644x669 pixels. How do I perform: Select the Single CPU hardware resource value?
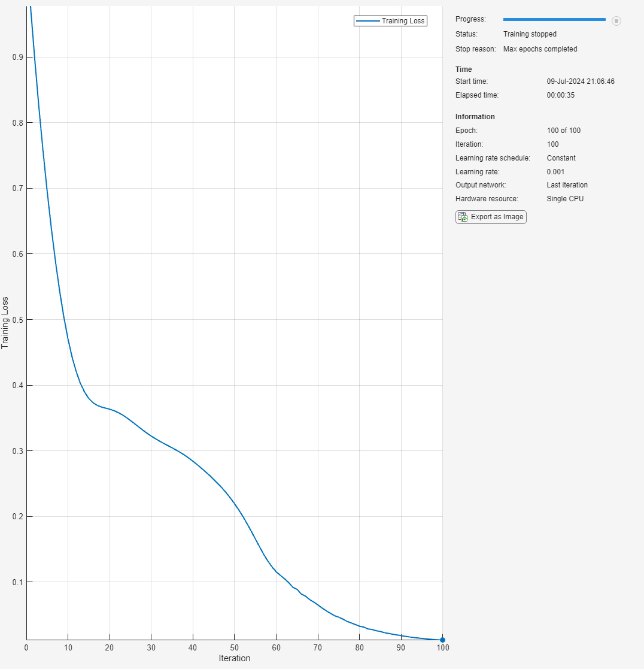point(565,199)
